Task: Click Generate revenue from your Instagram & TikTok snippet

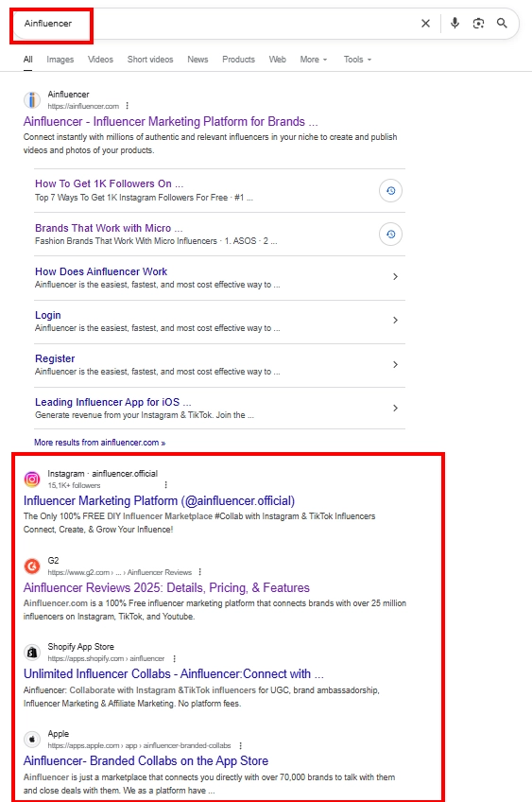Action: coord(145,415)
